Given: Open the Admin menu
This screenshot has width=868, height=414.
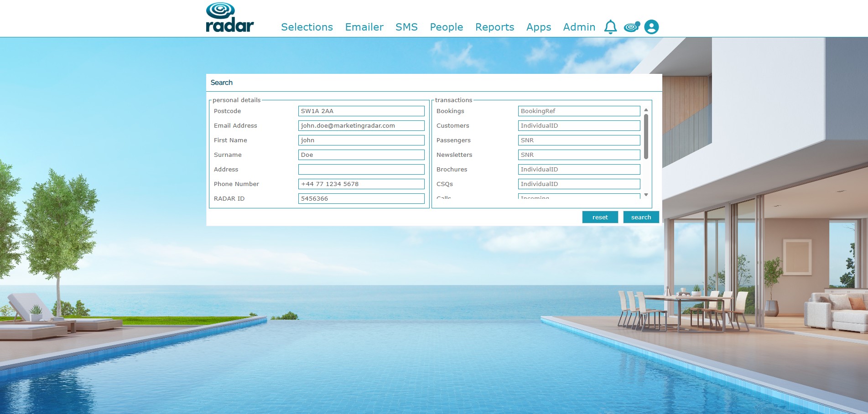Looking at the screenshot, I should tap(579, 27).
